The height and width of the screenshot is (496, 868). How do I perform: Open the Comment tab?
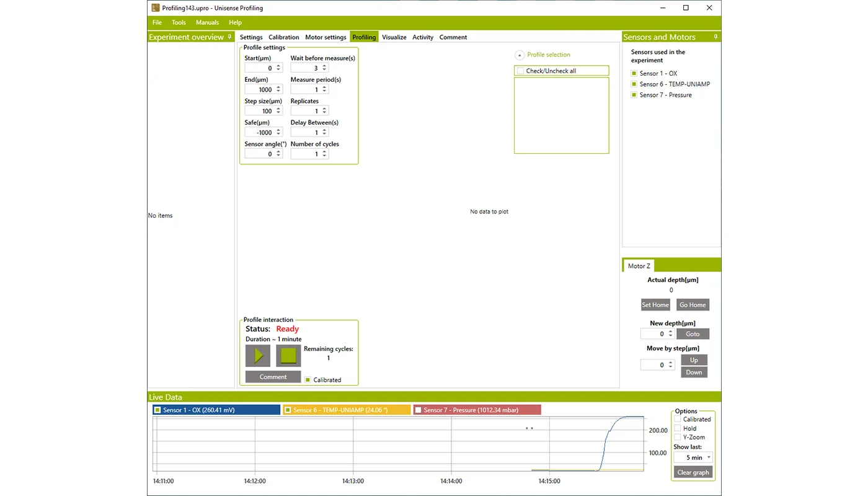453,37
